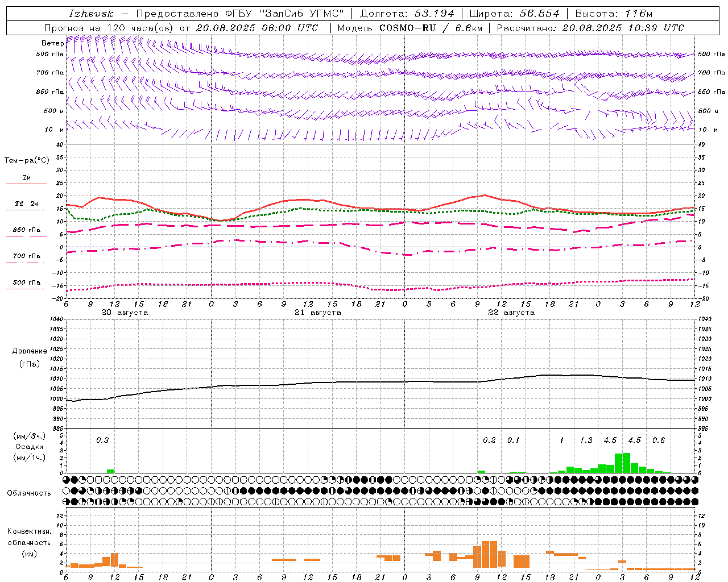This screenshot has height=582, width=728.
Task: Click the "Конвективн." convective cloud label
Action: 29,531
